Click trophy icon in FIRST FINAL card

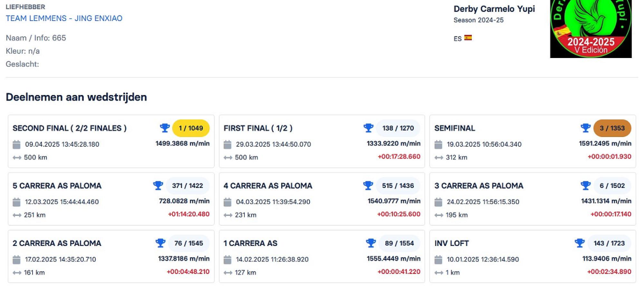pyautogui.click(x=368, y=128)
